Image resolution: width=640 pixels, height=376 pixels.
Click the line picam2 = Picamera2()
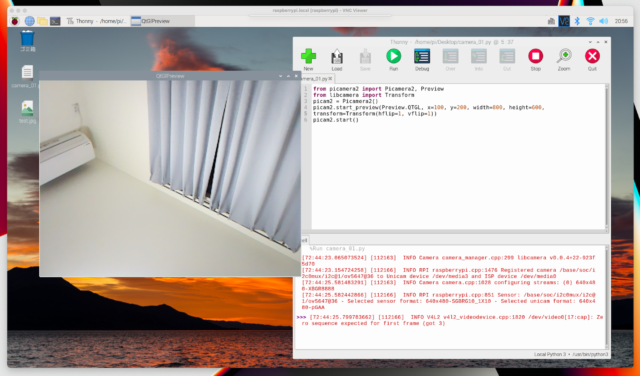(345, 101)
